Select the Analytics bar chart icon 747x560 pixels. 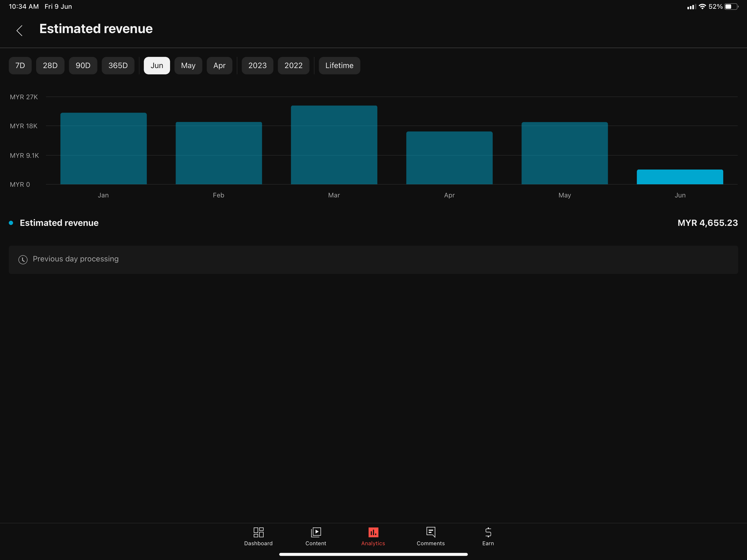point(373,532)
